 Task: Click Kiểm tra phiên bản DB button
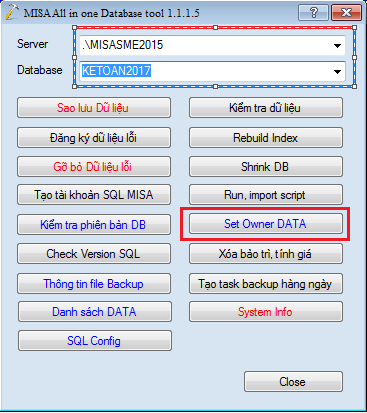(94, 224)
